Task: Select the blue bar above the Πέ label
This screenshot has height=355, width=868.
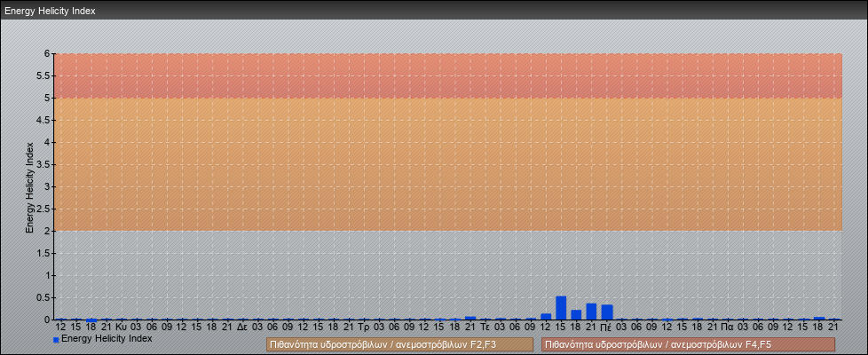Action: coord(607,312)
